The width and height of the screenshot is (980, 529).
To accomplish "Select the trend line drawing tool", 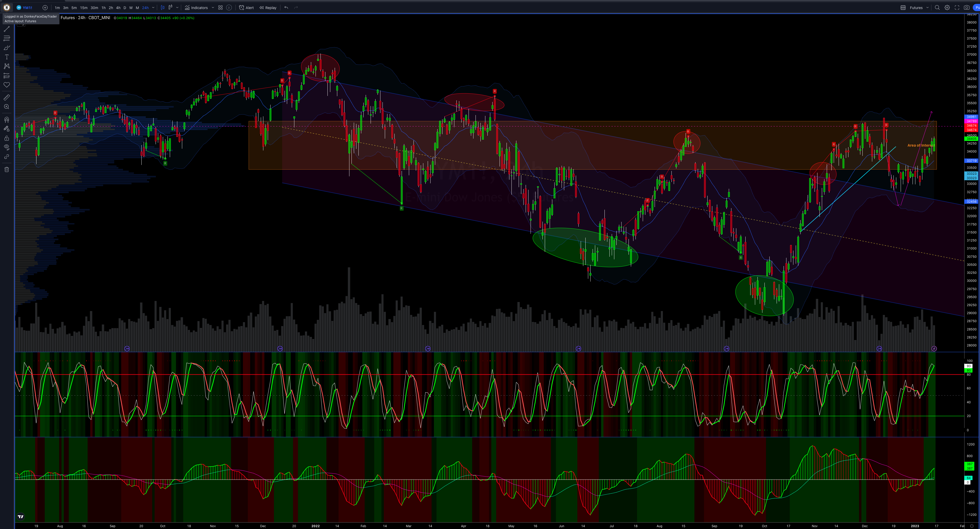I will pos(6,29).
